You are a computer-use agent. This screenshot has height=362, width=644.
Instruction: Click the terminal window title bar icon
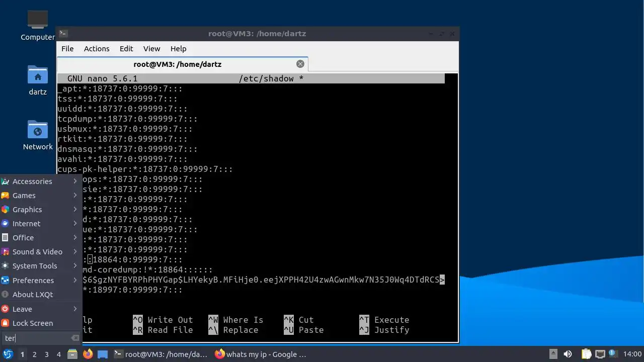[63, 34]
